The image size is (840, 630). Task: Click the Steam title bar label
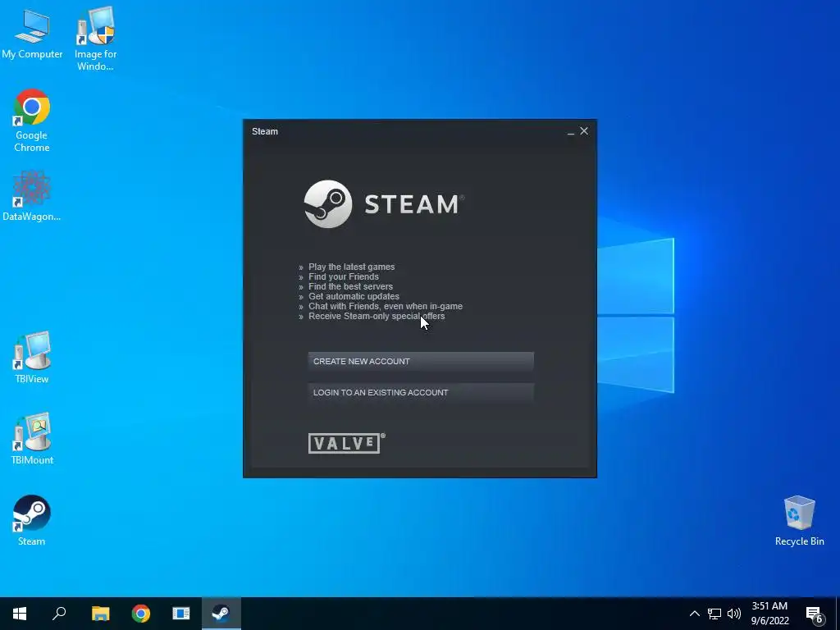(x=265, y=131)
